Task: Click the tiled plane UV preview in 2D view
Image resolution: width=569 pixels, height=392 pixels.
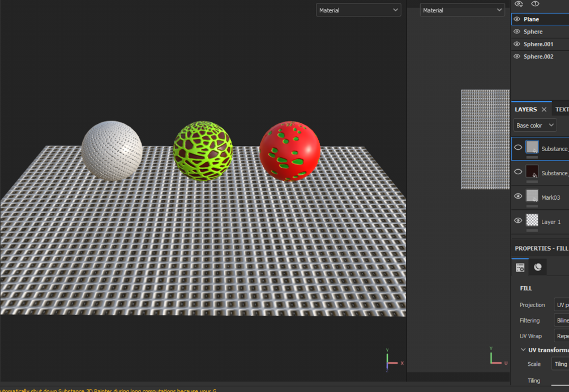Action: (x=485, y=139)
